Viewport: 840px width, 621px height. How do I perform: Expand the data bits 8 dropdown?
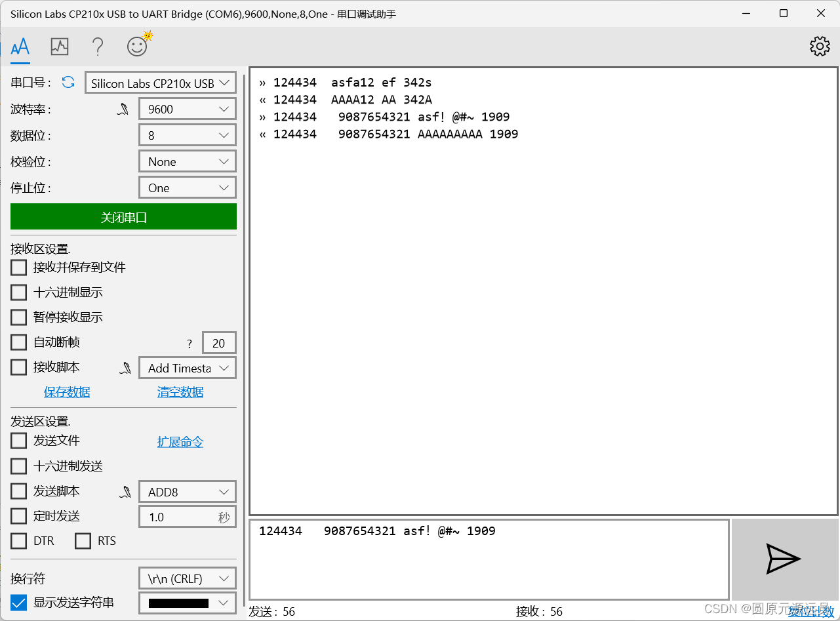[188, 135]
